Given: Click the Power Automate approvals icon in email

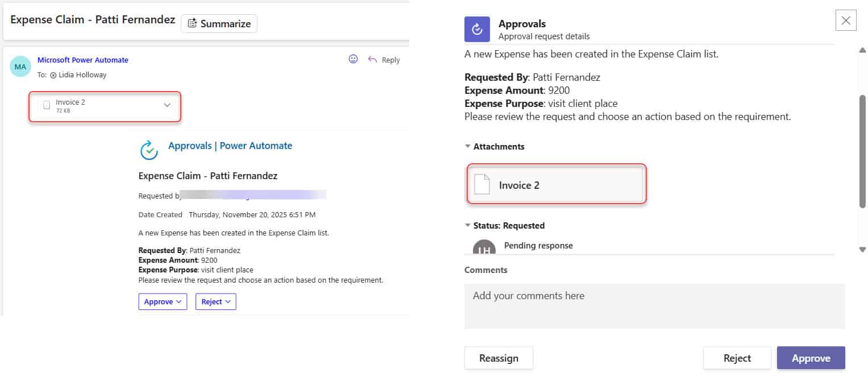Looking at the screenshot, I should click(x=148, y=150).
